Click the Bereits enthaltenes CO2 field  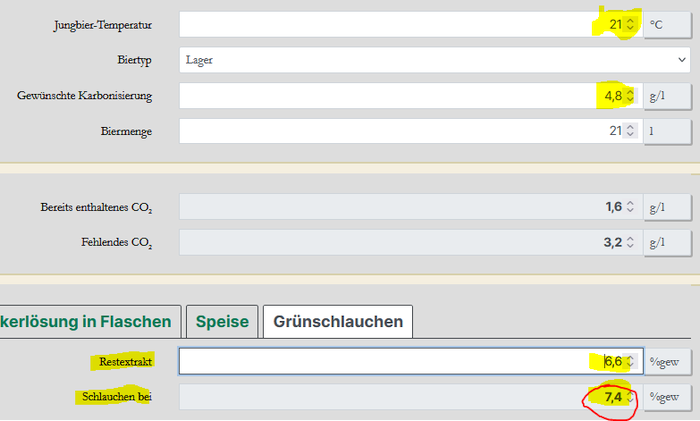pos(400,207)
